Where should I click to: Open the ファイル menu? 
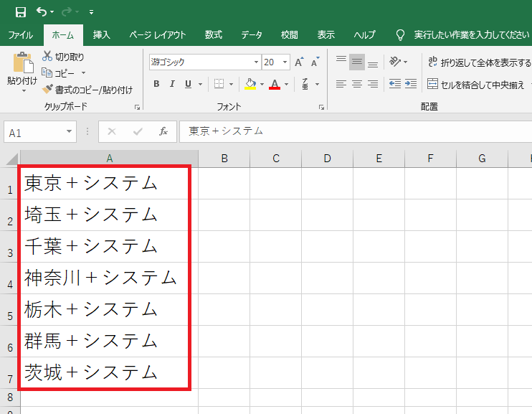(20, 34)
